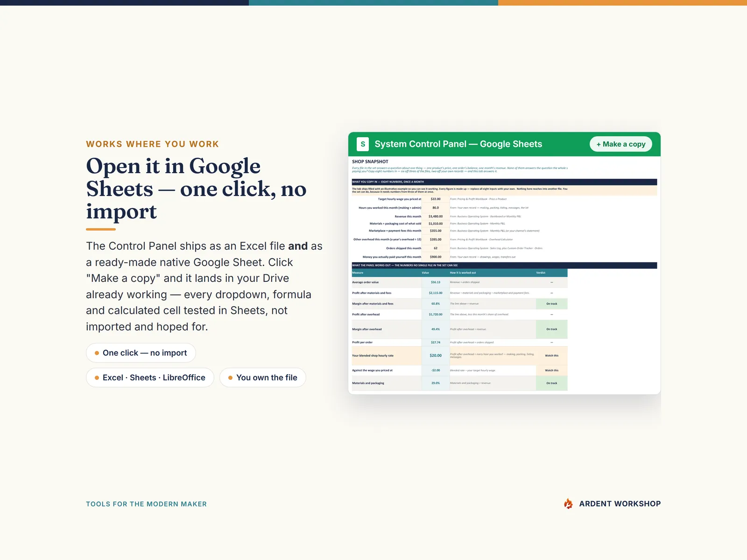The width and height of the screenshot is (747, 560).
Task: Select the profit per order value $27.74
Action: (436, 343)
